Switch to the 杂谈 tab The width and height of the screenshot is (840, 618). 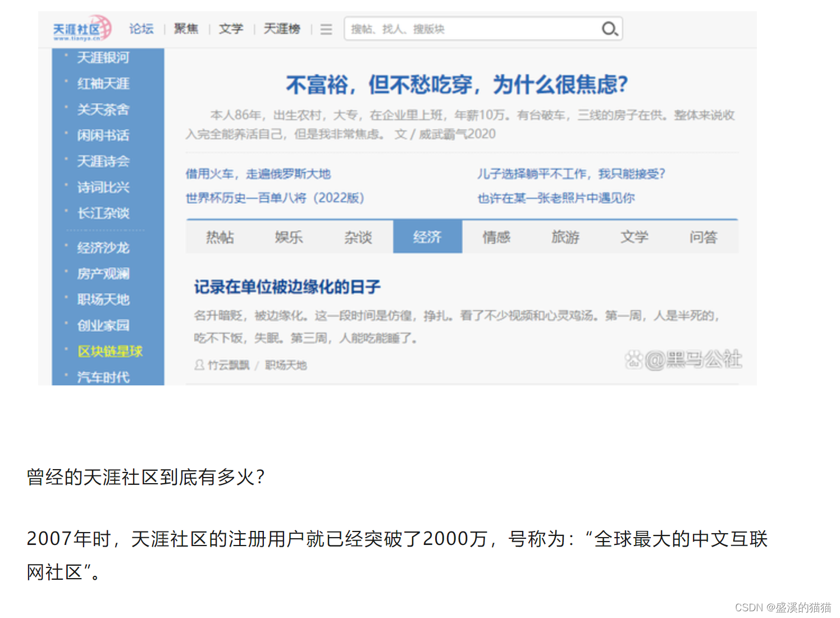(358, 237)
